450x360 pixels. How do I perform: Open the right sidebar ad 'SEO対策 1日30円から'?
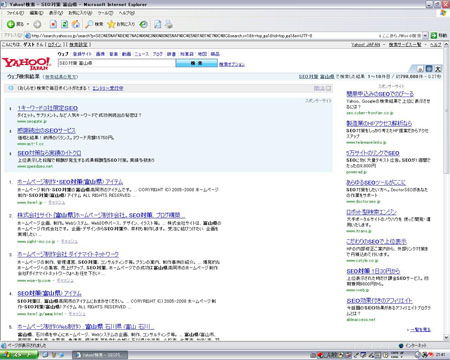[x=373, y=271]
